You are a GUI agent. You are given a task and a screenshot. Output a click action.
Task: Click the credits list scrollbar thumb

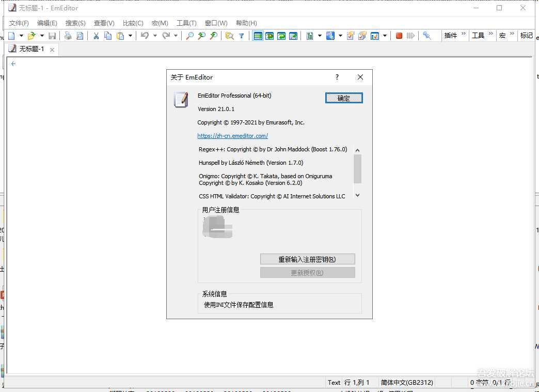tap(357, 169)
